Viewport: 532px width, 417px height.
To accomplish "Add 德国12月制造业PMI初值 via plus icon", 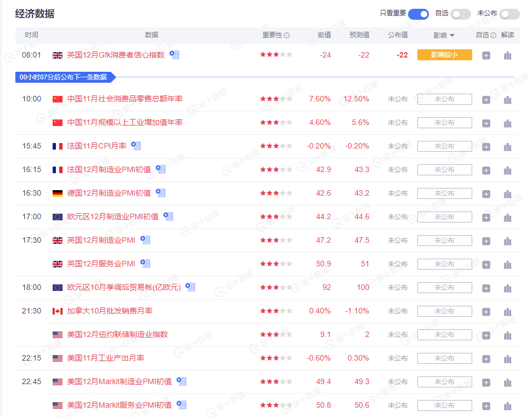I will 486,193.
